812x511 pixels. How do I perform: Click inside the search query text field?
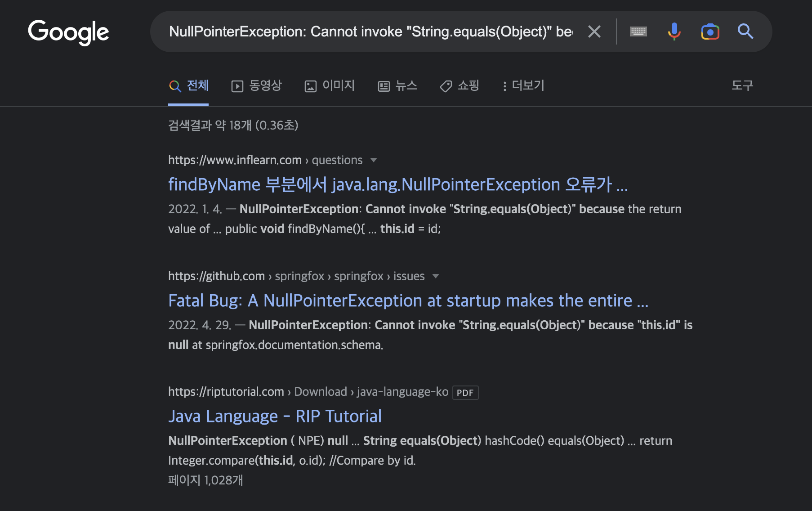(371, 31)
